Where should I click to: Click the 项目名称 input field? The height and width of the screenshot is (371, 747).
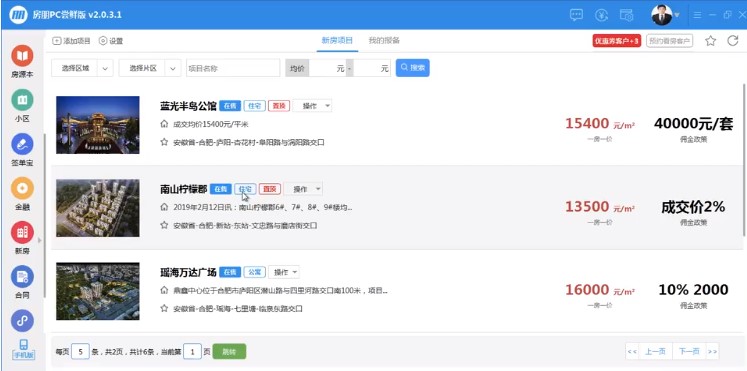pyautogui.click(x=233, y=68)
